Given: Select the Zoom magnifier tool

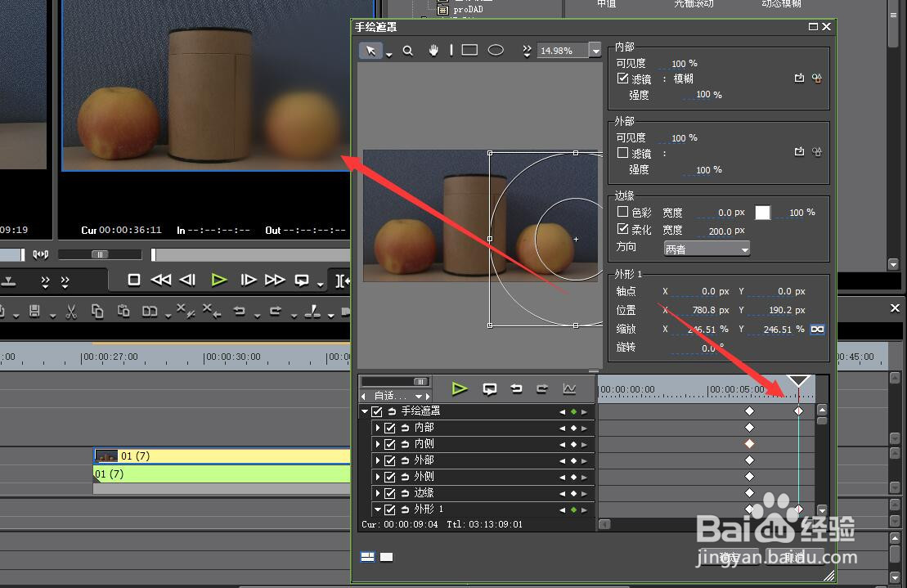Looking at the screenshot, I should [408, 50].
